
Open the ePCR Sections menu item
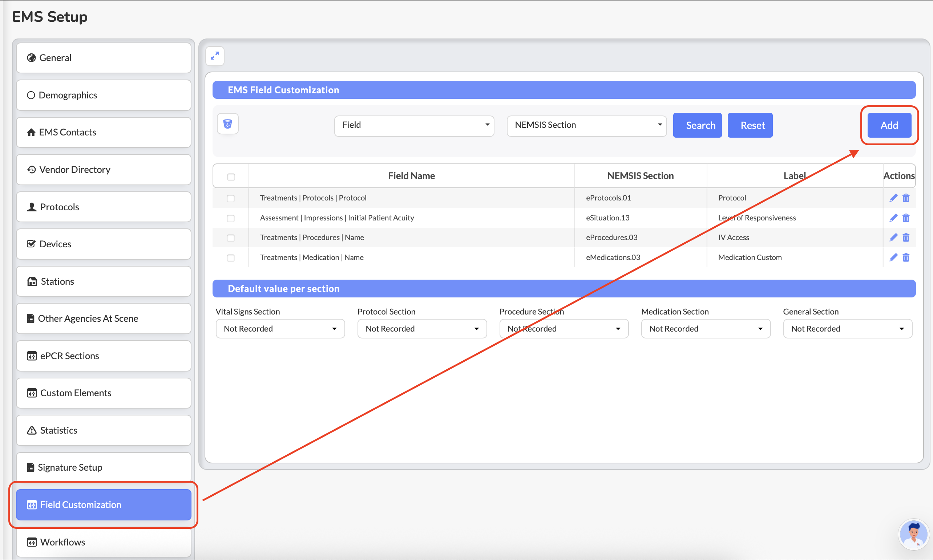point(104,356)
